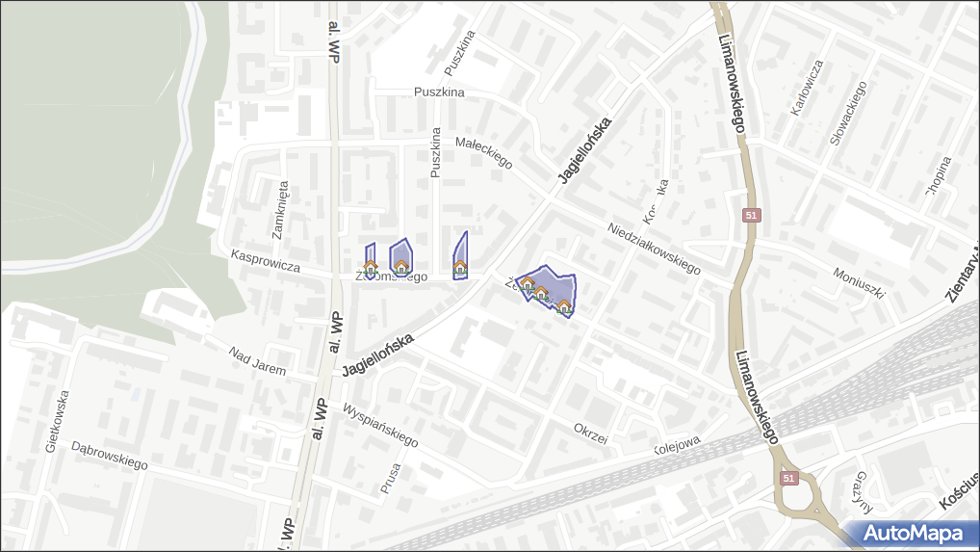The width and height of the screenshot is (980, 552).
Task: Click the lower Limanowskiego label near Kolejowa
Action: (757, 397)
